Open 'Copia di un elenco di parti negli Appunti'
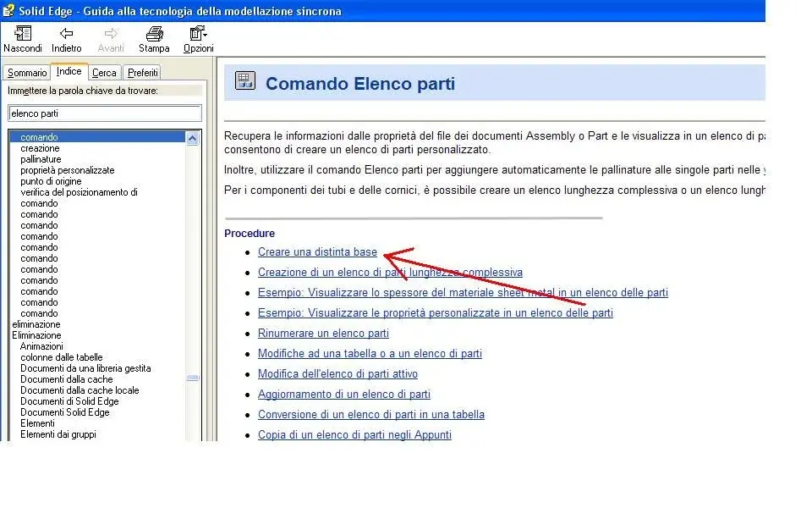This screenshot has width=812, height=508. point(354,435)
